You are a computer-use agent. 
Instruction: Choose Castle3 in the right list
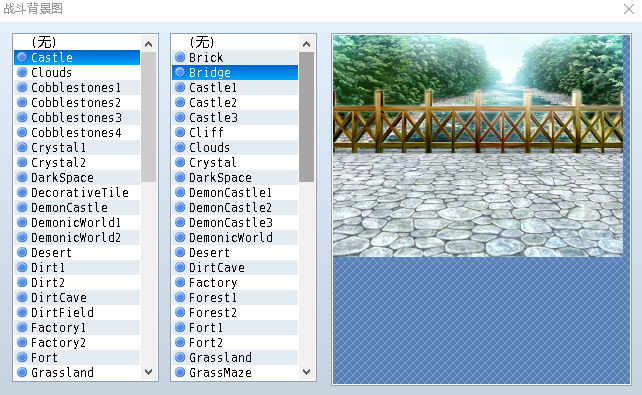[235, 117]
